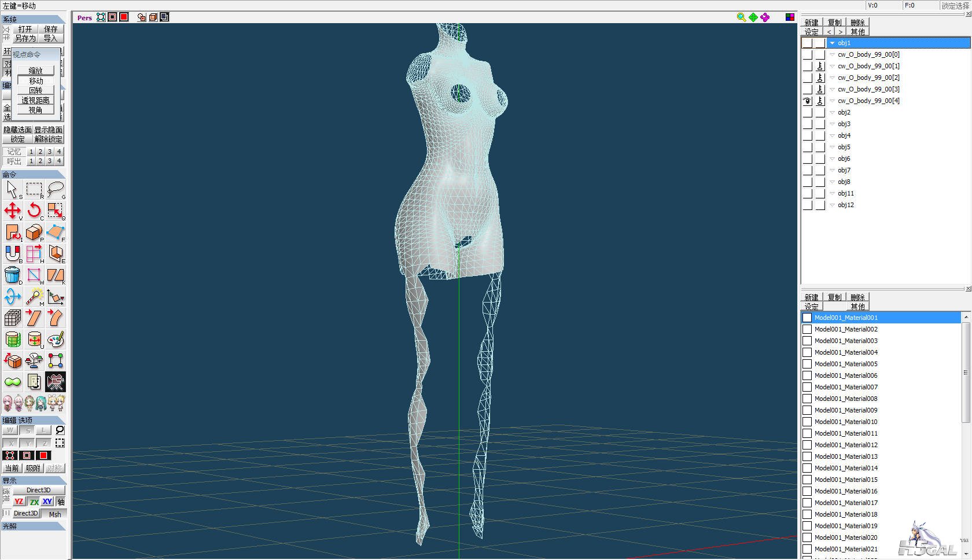Toggle visibility checkbox for obj2

click(x=807, y=112)
